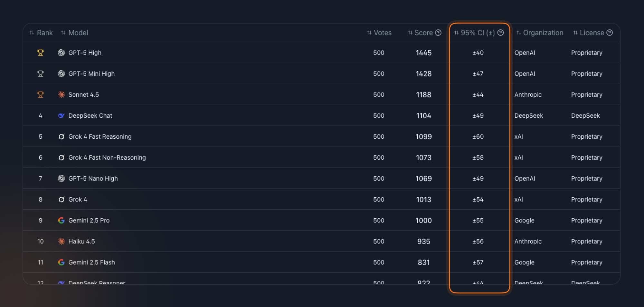Screen dimensions: 644x307
Task: Click the gold trophy icon for GPT-5 High
Action: click(41, 53)
